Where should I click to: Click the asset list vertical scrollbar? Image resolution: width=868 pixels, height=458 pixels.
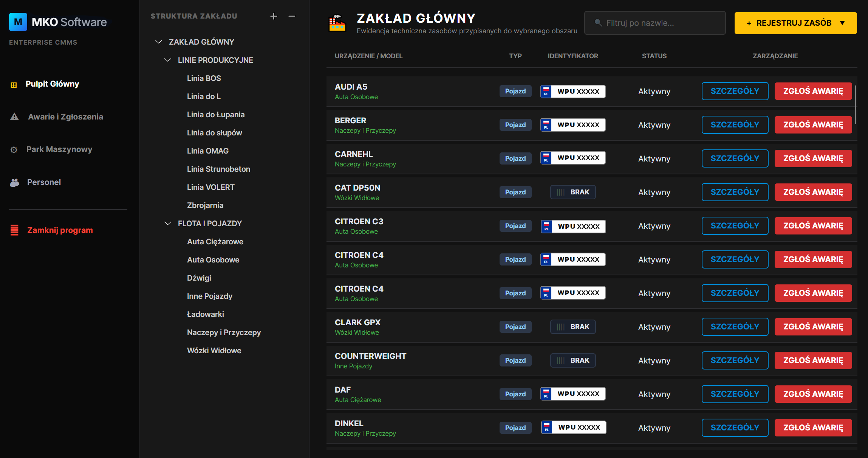(x=856, y=104)
